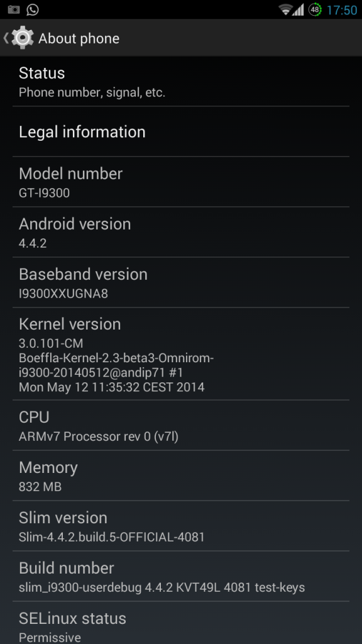Tap the circular battery percentage icon

315,9
